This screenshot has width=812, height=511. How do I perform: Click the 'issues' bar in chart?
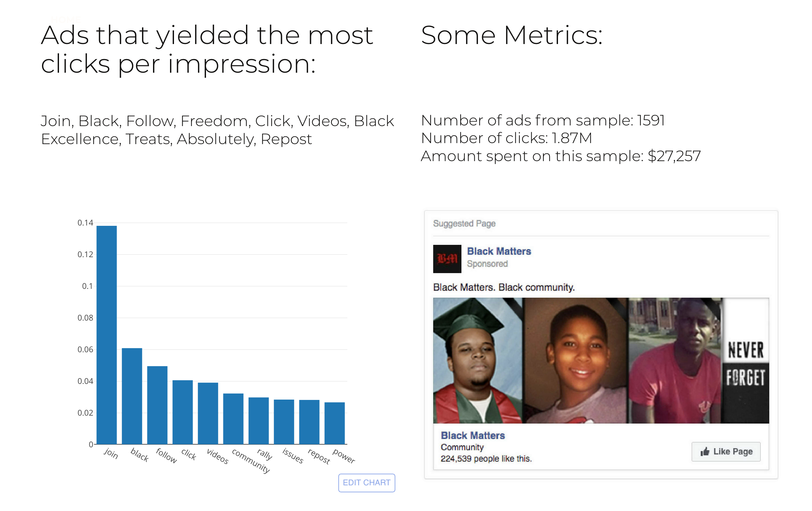[284, 422]
